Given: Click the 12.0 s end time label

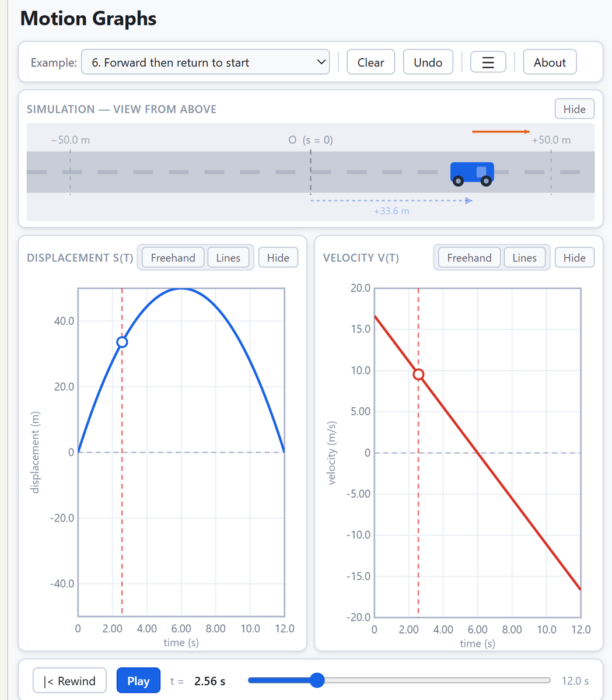Looking at the screenshot, I should coord(575,681).
